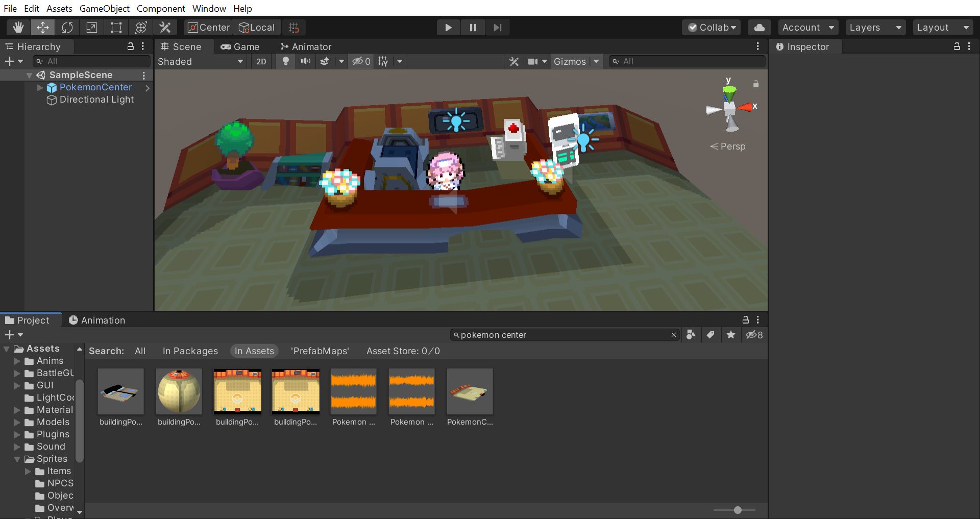Open the Layers dropdown
This screenshot has height=519, width=980.
(x=875, y=28)
